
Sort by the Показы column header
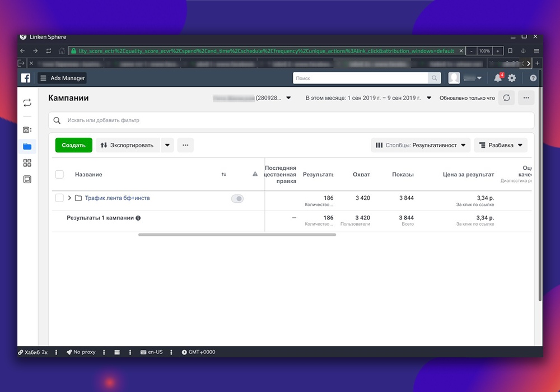tap(403, 174)
